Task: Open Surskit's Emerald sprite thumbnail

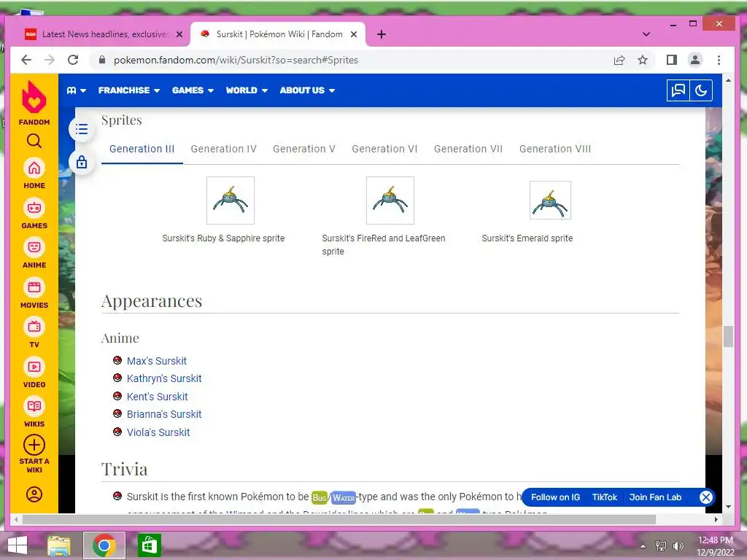Action: click(550, 200)
